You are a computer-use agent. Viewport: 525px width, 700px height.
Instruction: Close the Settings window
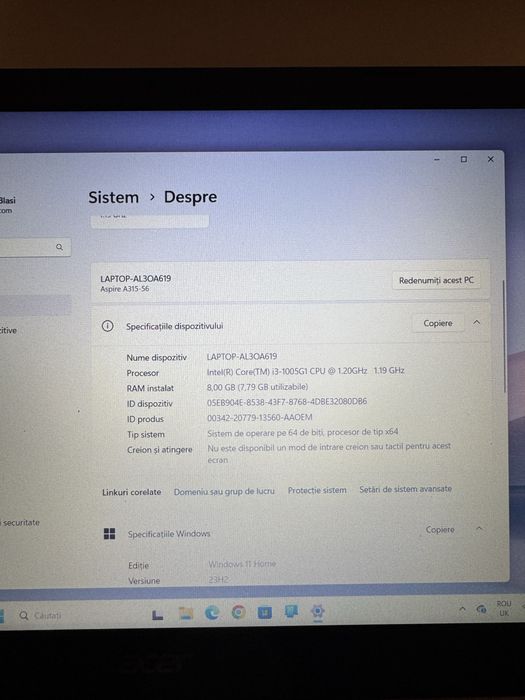tap(490, 159)
